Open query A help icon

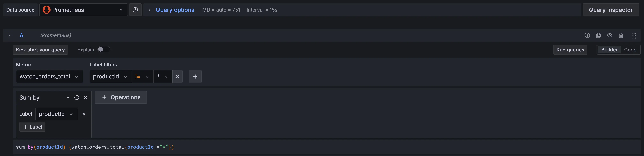(587, 35)
